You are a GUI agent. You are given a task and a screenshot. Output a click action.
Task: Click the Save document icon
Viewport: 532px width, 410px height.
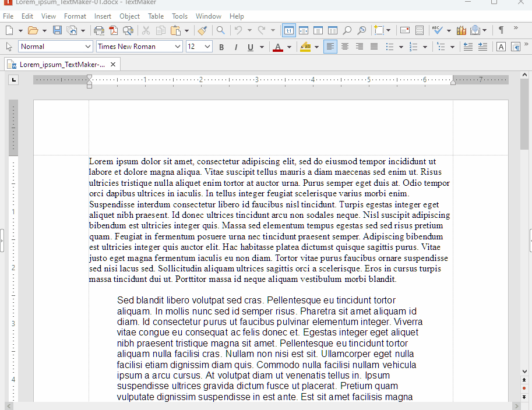pyautogui.click(x=57, y=30)
